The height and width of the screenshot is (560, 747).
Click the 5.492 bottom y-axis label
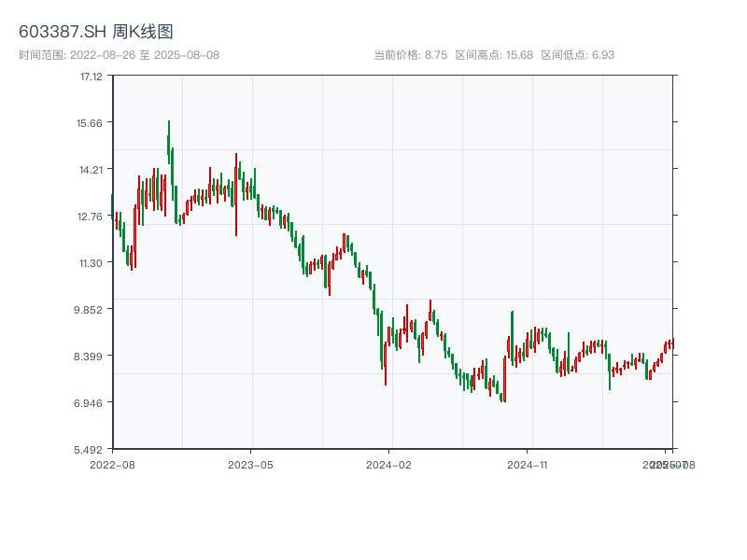[x=91, y=450]
